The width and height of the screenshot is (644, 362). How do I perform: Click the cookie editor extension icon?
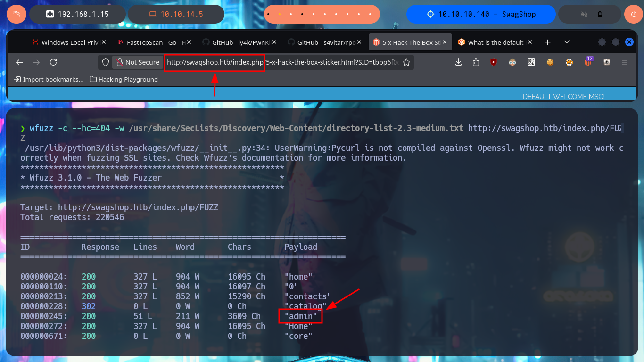(550, 62)
